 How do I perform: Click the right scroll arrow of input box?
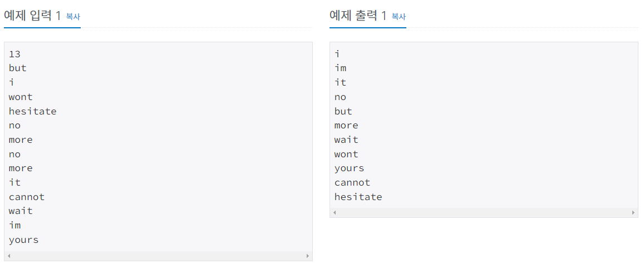coord(308,256)
